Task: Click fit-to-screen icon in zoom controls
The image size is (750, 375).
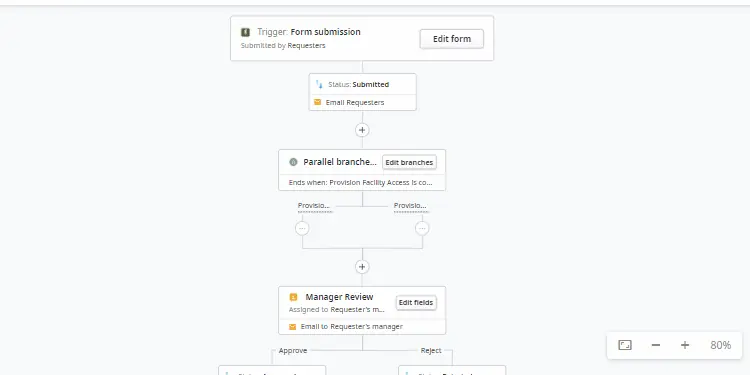Action: [x=625, y=345]
